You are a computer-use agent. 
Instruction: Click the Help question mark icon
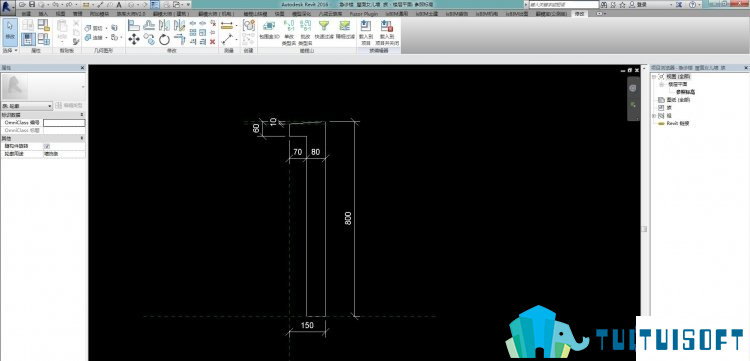(692, 4)
